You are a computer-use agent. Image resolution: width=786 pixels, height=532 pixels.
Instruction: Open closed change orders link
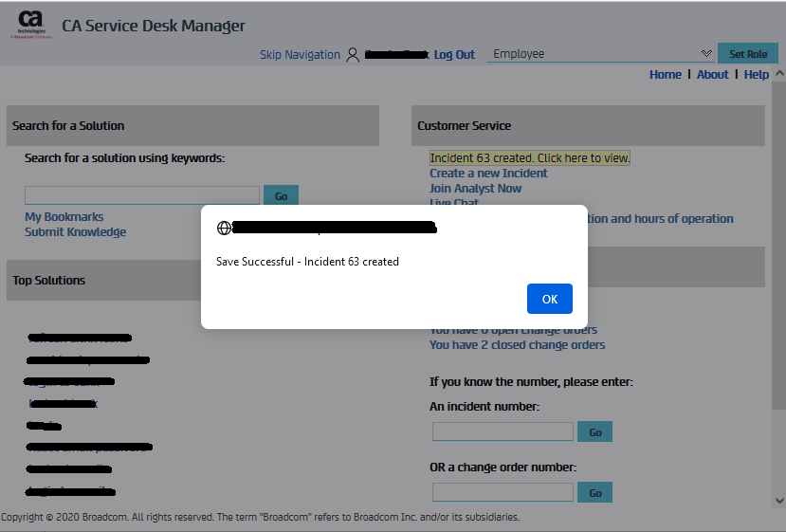pos(517,345)
